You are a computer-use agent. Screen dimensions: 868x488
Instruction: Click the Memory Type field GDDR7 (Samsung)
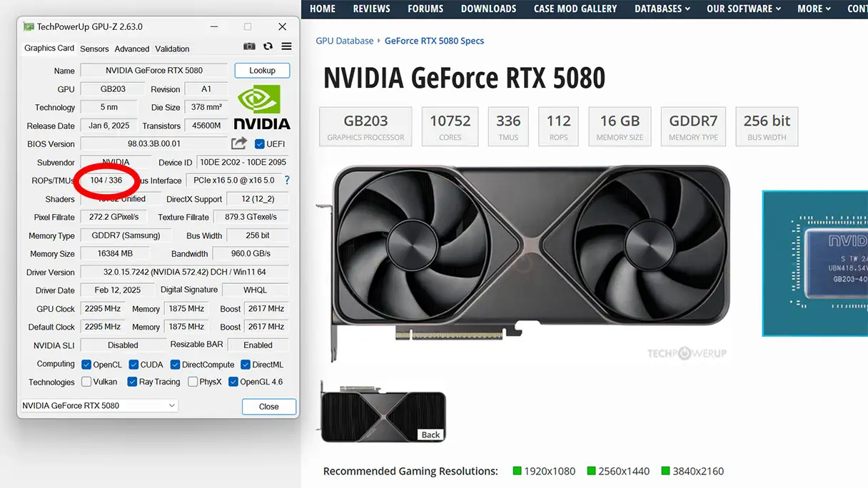(126, 235)
